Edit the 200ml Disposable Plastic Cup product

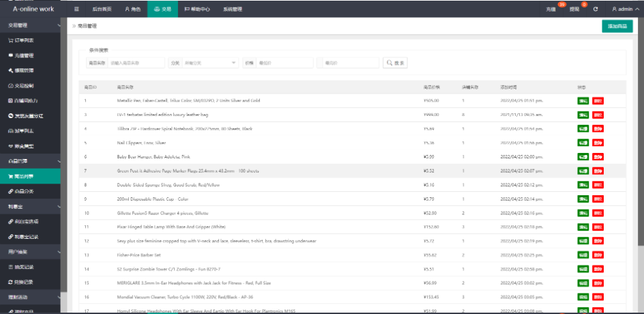[x=583, y=199]
